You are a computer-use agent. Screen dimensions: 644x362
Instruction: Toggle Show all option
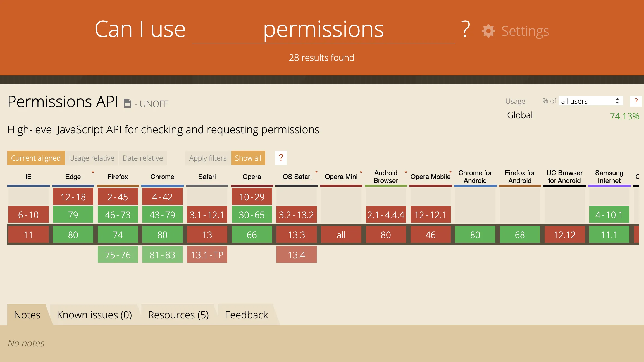click(248, 158)
